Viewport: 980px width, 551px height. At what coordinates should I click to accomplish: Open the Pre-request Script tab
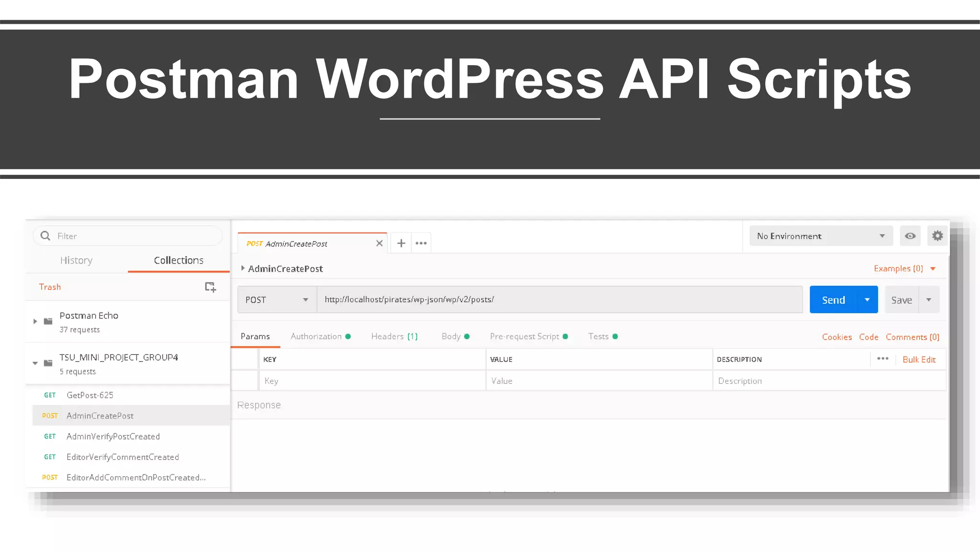click(x=529, y=336)
